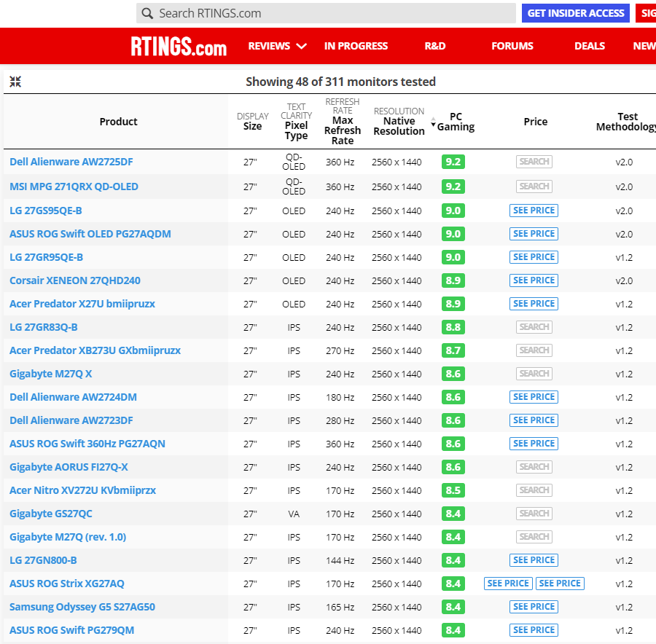
Task: Open LG 27GN800-B review link
Action: [44, 560]
